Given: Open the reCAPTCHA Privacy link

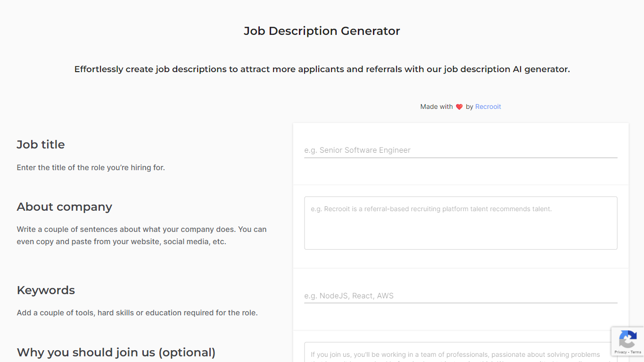Looking at the screenshot, I should (620, 352).
